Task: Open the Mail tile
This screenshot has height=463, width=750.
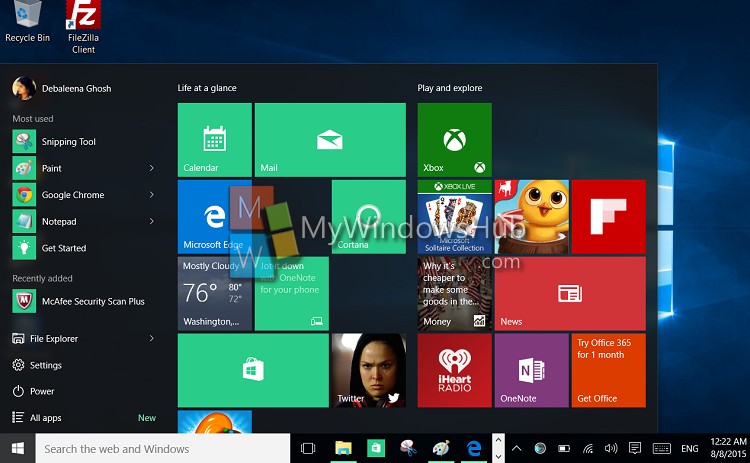Action: (x=330, y=140)
